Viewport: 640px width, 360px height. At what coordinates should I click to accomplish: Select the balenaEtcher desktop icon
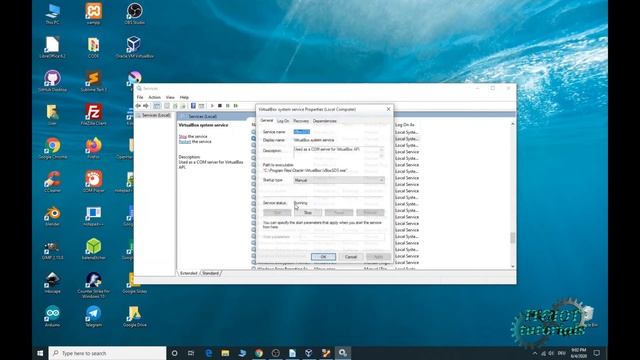click(x=93, y=249)
